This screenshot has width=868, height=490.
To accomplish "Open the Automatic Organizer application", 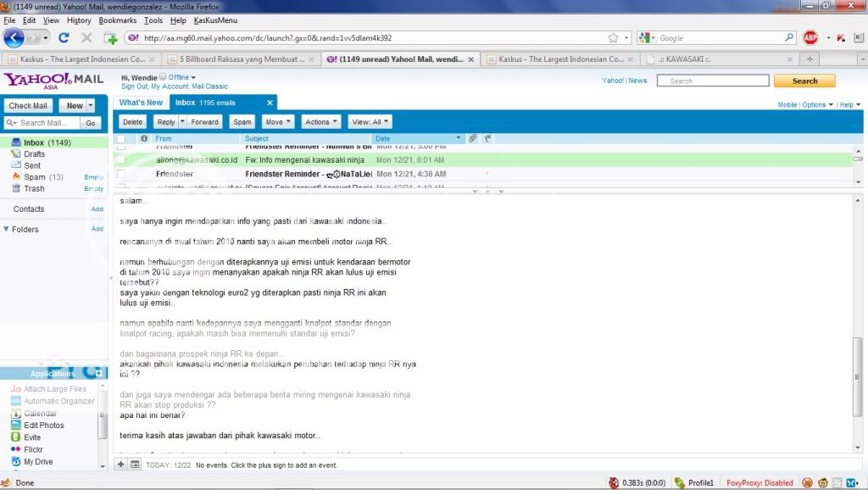I will pos(53,401).
